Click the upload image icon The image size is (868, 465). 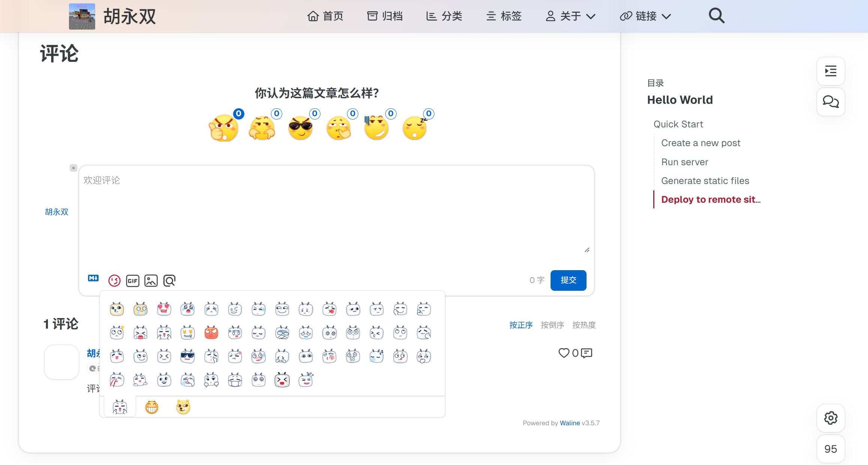coord(151,281)
